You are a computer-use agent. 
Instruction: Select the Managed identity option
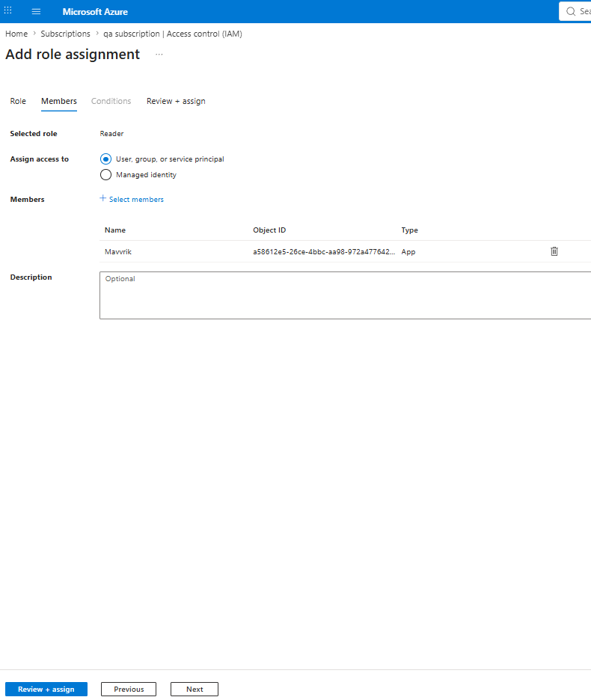tap(106, 174)
